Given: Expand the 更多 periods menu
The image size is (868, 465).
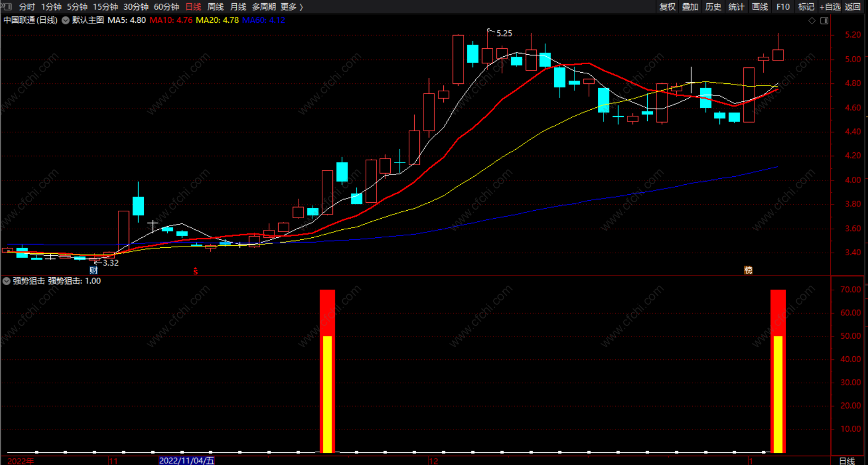Looking at the screenshot, I should [291, 7].
